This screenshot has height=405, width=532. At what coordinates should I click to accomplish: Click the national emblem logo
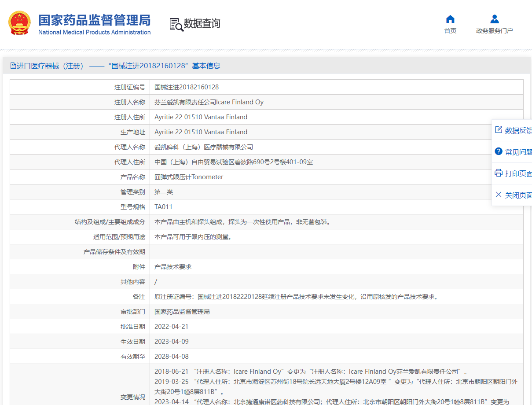(20, 23)
